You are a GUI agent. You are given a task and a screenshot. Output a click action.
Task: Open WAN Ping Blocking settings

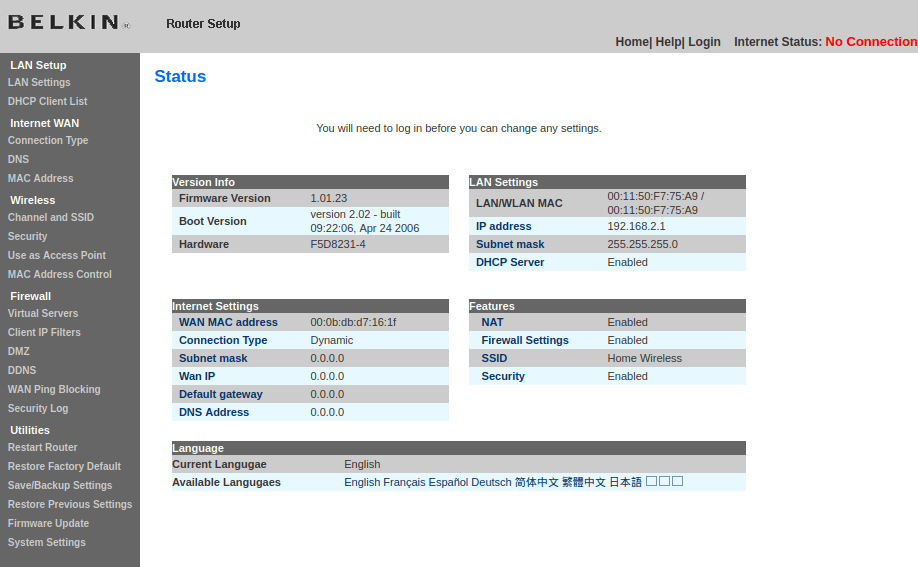[54, 390]
